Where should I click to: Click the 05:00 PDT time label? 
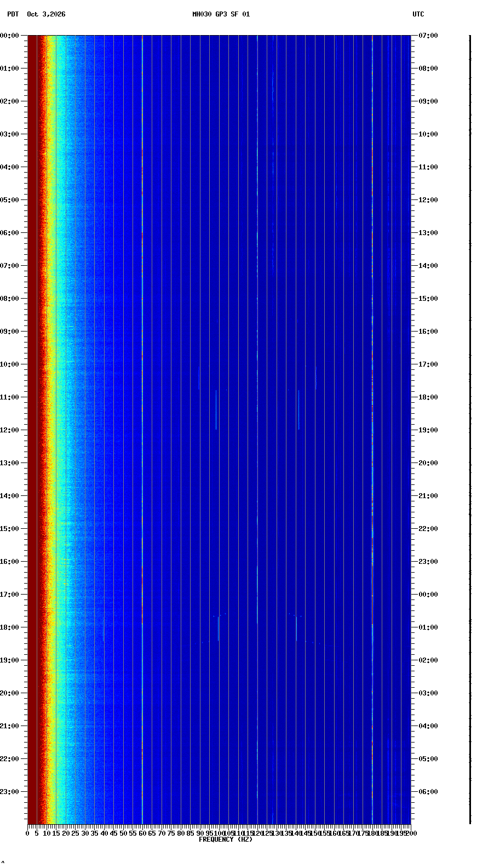(x=9, y=200)
